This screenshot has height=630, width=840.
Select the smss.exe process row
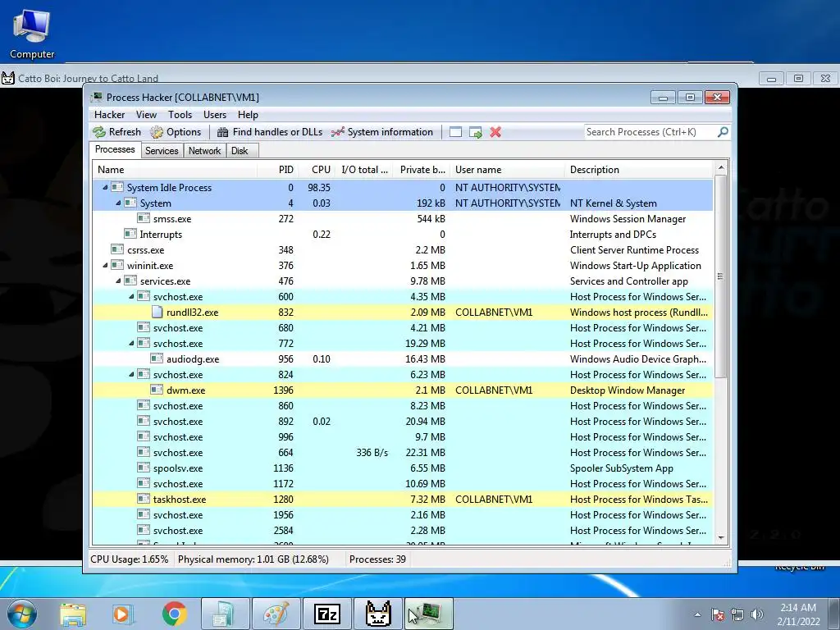point(403,218)
